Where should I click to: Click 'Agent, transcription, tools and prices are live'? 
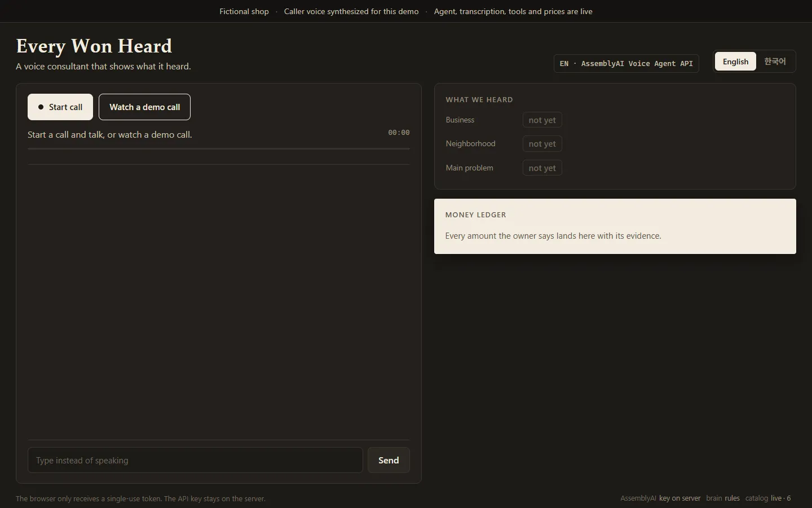(513, 11)
